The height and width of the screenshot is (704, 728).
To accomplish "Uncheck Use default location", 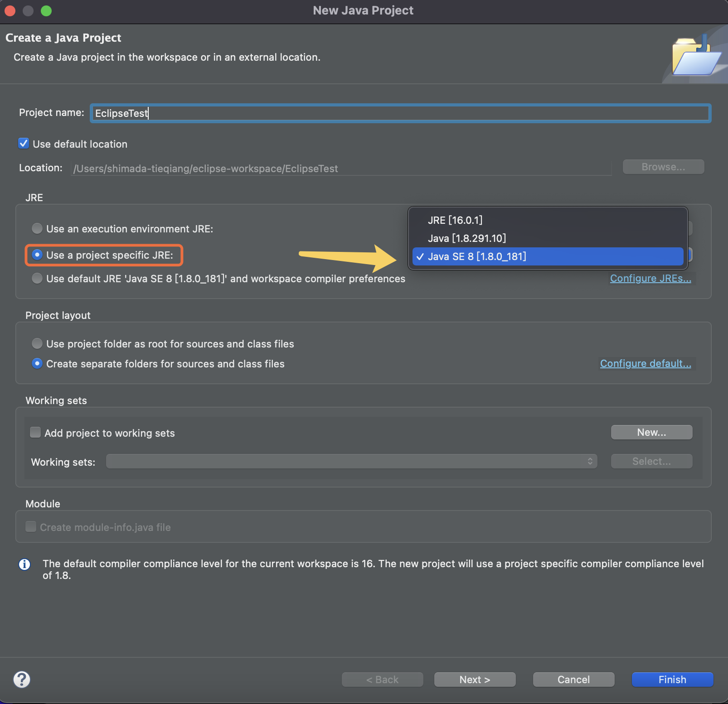I will (23, 144).
